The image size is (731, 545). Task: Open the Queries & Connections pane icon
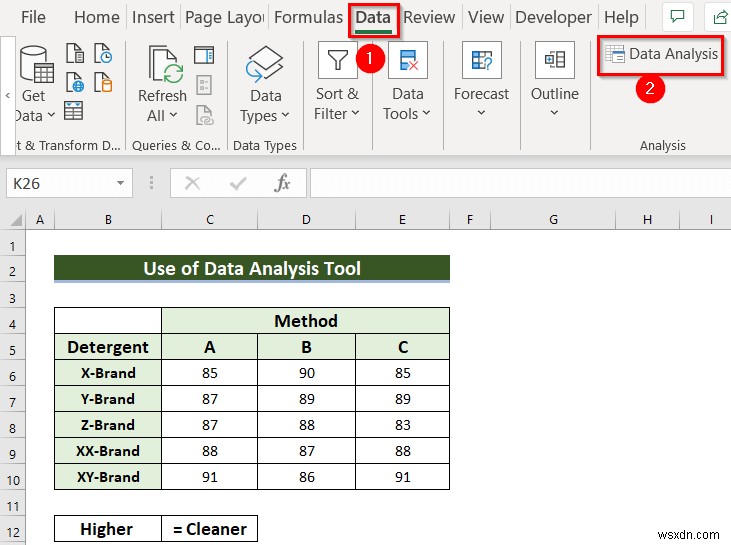(x=204, y=55)
